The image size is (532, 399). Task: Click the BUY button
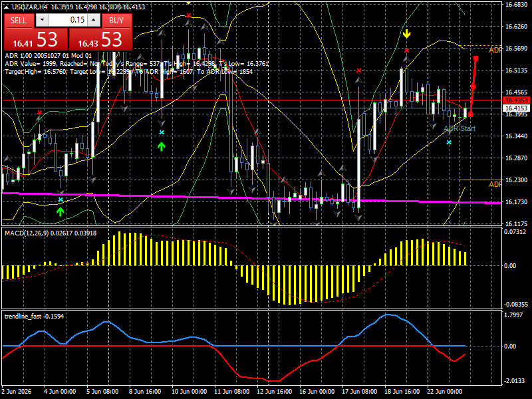pos(116,21)
